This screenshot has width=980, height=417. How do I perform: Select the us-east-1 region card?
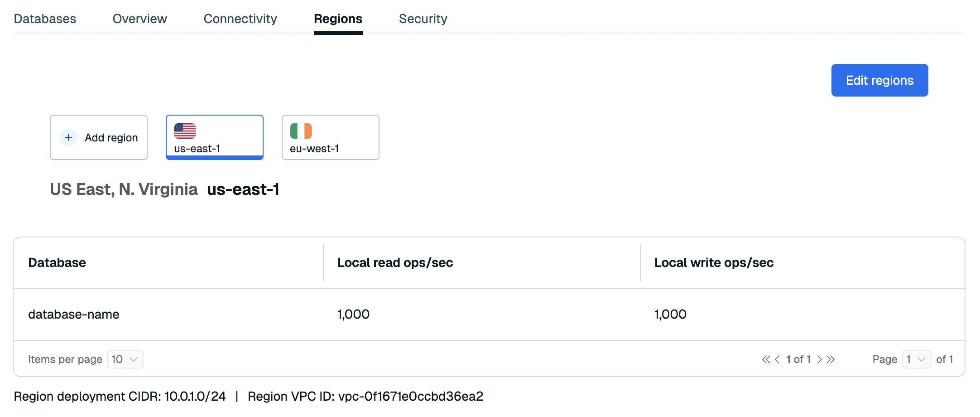pos(214,137)
